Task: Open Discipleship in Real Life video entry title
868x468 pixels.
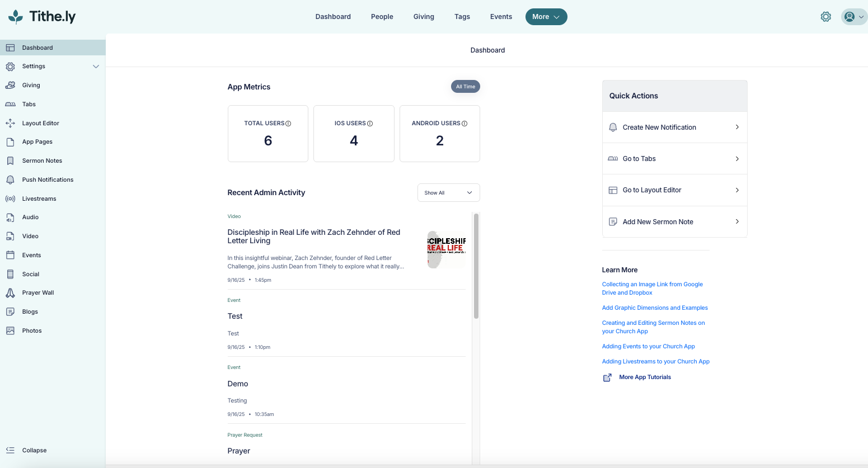Action: (314, 237)
